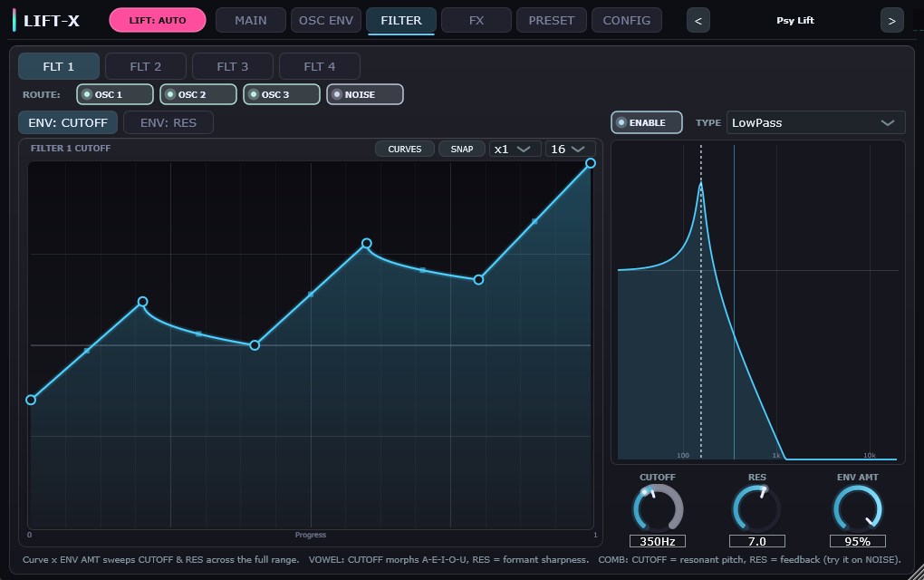The height and width of the screenshot is (580, 924).
Task: Click the Psy Lift preset name
Action: pyautogui.click(x=795, y=21)
